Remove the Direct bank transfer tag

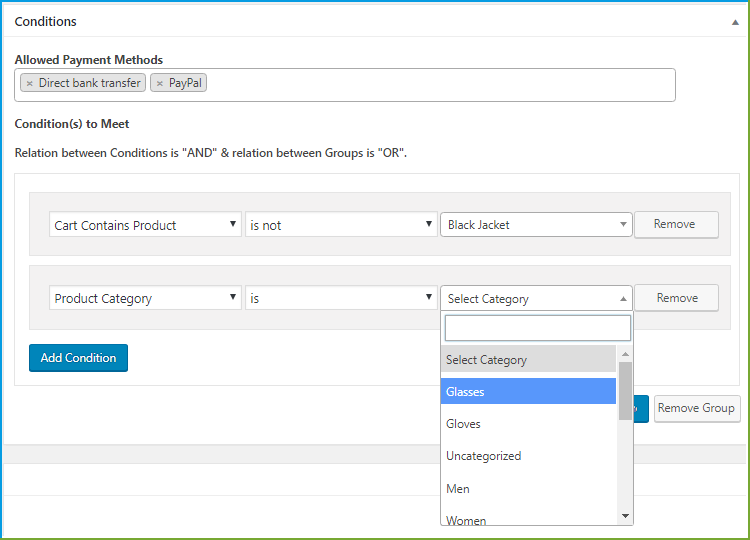pos(29,84)
